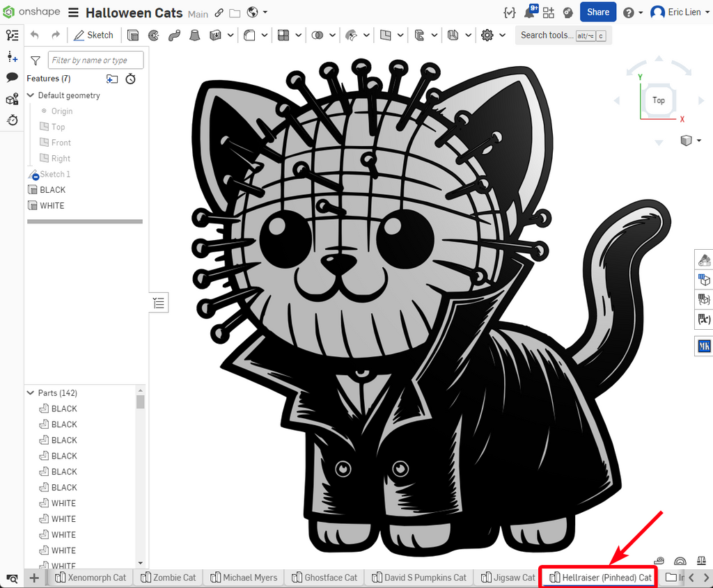Toggle the tab manager icon bottom left
Screen dimensions: 713x588
click(13, 578)
